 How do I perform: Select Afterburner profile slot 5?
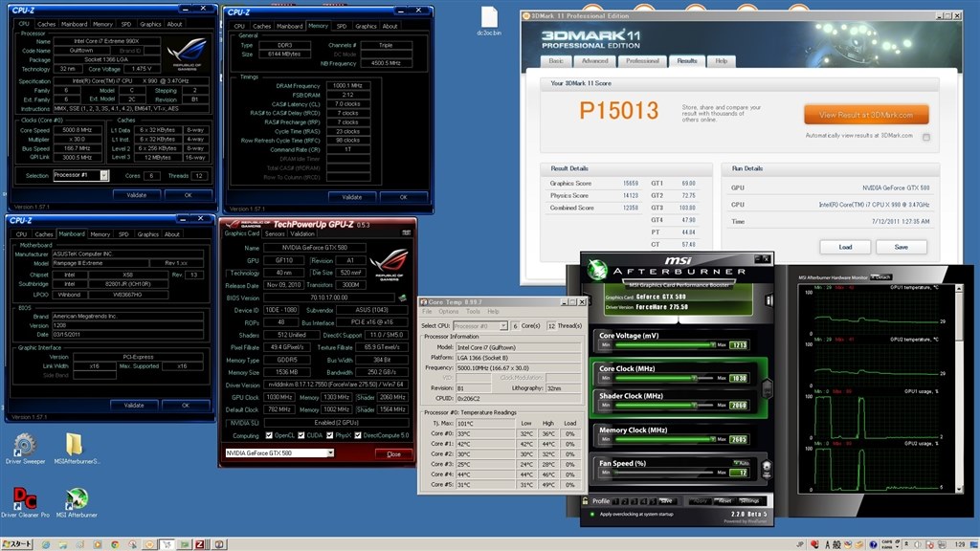coord(653,501)
